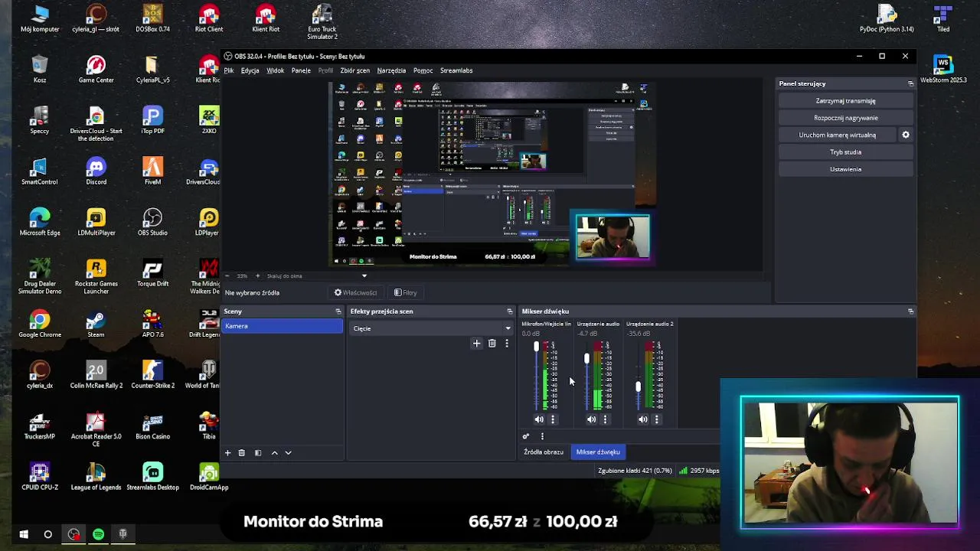Toggle Uruchom kamerę wirtualną

click(838, 135)
